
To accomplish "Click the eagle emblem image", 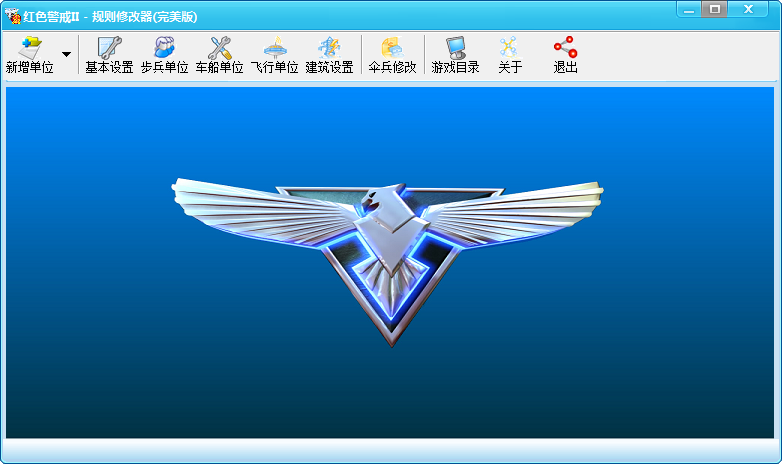I will pyautogui.click(x=388, y=261).
